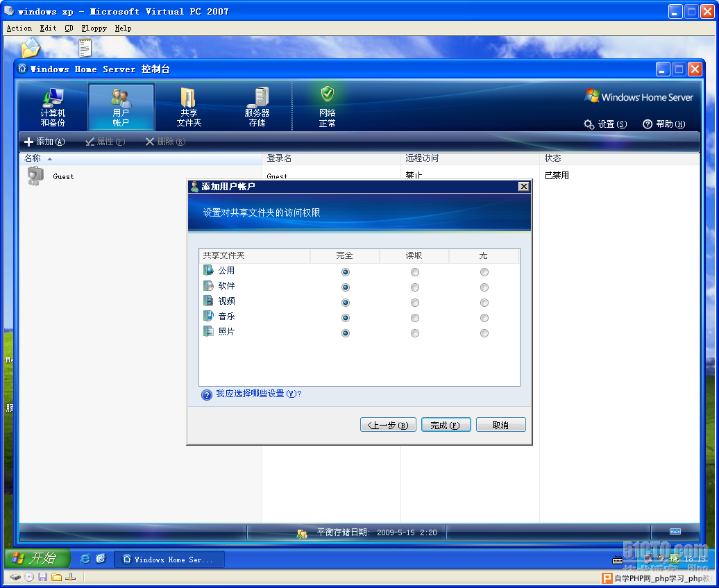The image size is (719, 588).
Task: Click the 音乐 shared folder icon
Action: tap(209, 316)
